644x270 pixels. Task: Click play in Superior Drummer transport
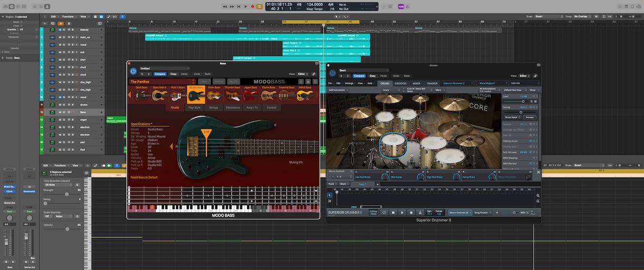(x=402, y=212)
